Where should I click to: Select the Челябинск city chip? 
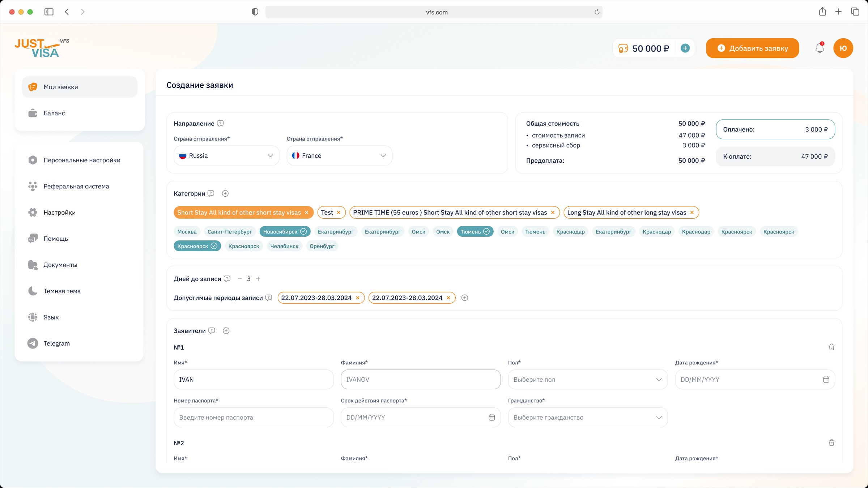coord(284,246)
